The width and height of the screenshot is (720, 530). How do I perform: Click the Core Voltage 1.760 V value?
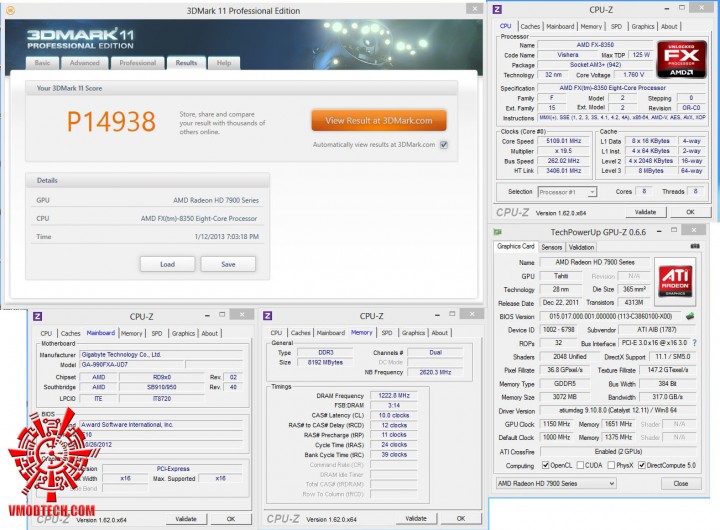pyautogui.click(x=634, y=74)
